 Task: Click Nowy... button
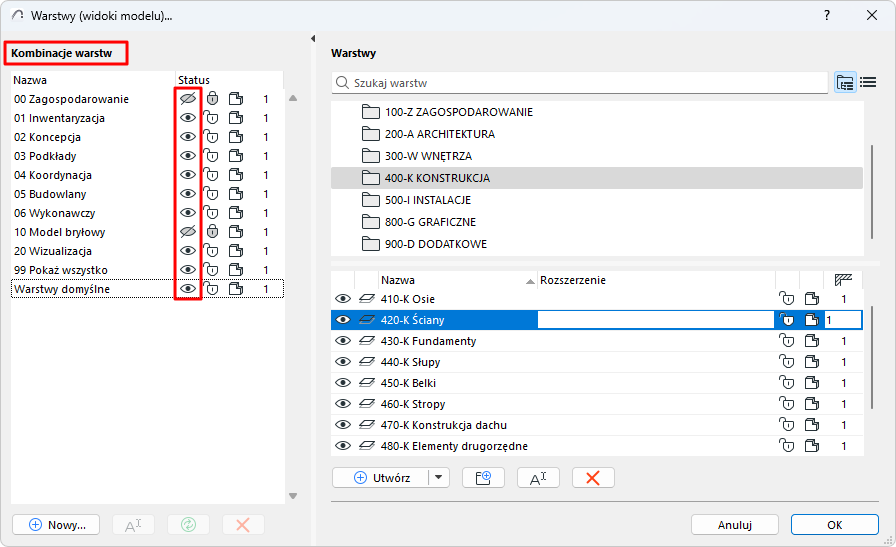pyautogui.click(x=56, y=525)
